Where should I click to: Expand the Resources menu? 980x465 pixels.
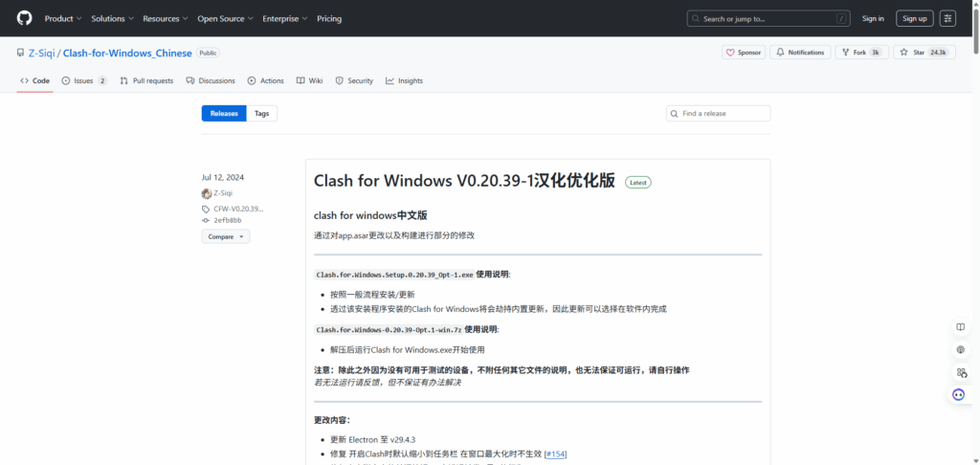coord(165,19)
